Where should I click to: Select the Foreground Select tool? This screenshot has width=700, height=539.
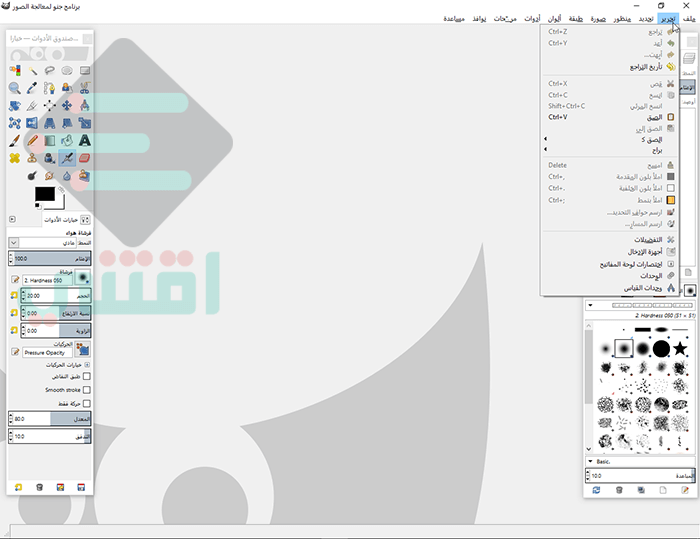coord(67,88)
